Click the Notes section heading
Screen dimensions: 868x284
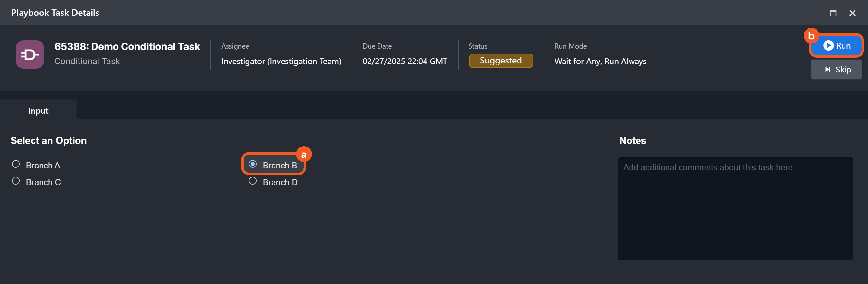click(632, 141)
